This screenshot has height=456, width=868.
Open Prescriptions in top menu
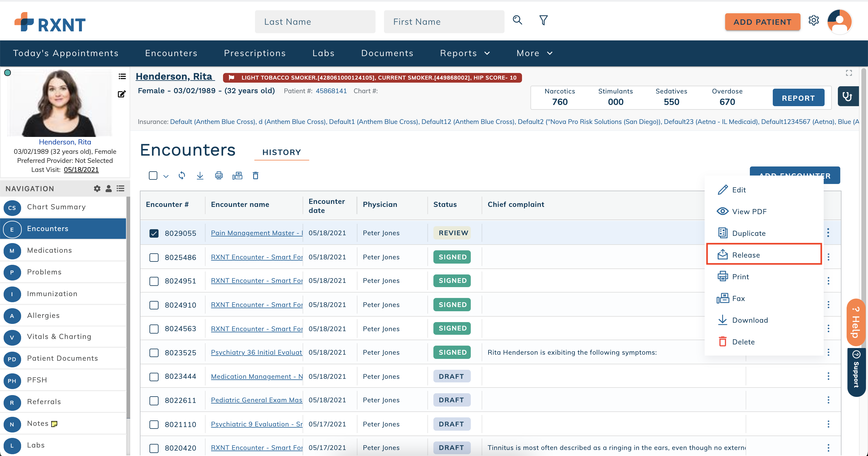pos(255,53)
